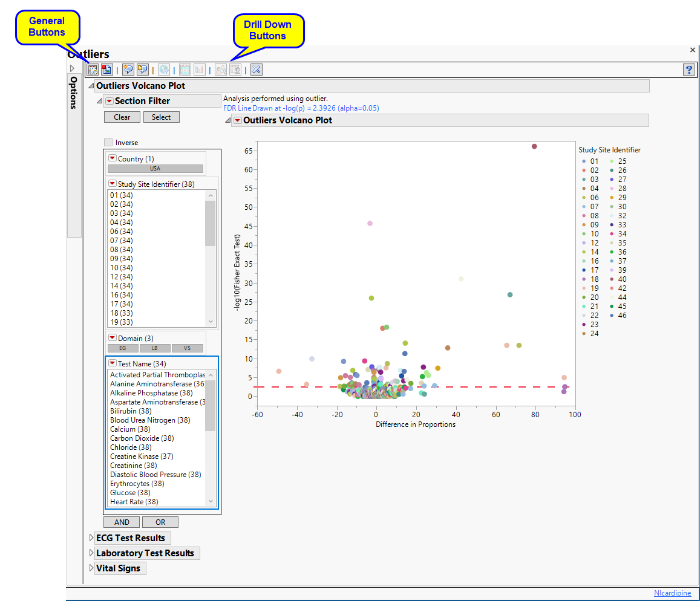Image resolution: width=700 pixels, height=601 pixels.
Task: Click the first toolbar icon showing a table with magnifier
Action: click(x=93, y=70)
